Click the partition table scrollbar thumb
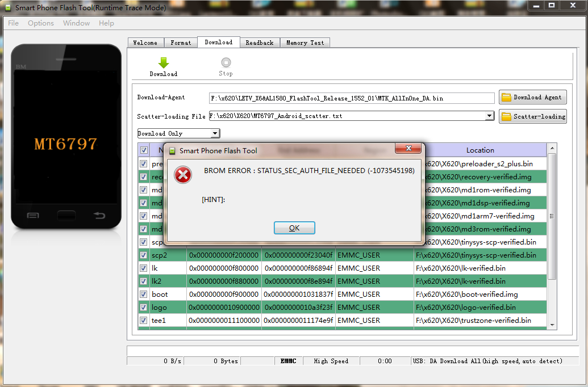This screenshot has width=588, height=387. click(552, 216)
